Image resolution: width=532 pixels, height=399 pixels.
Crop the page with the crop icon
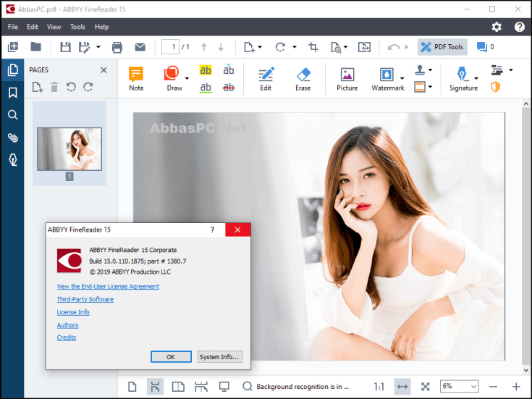pos(313,47)
